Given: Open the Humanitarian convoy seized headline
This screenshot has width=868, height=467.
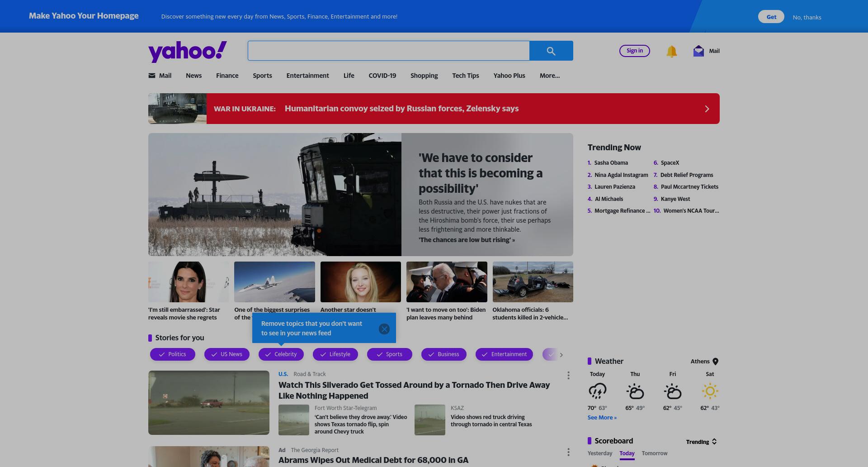Looking at the screenshot, I should (401, 109).
